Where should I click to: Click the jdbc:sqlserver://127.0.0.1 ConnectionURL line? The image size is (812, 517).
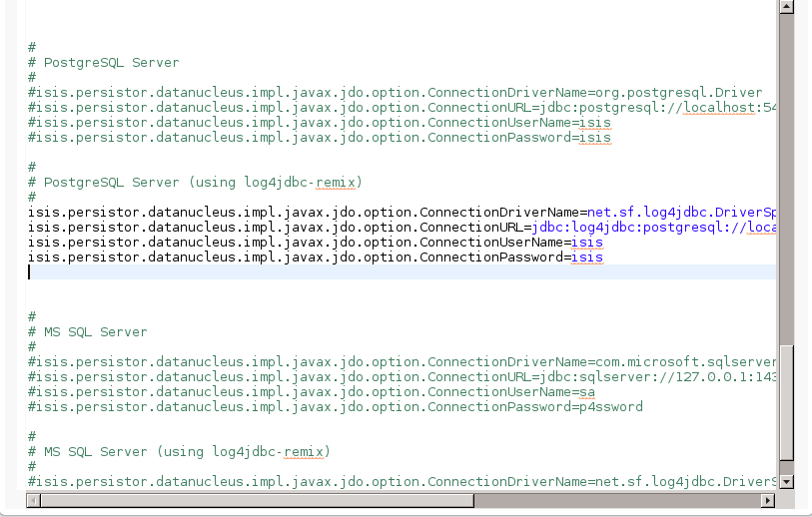(x=402, y=376)
